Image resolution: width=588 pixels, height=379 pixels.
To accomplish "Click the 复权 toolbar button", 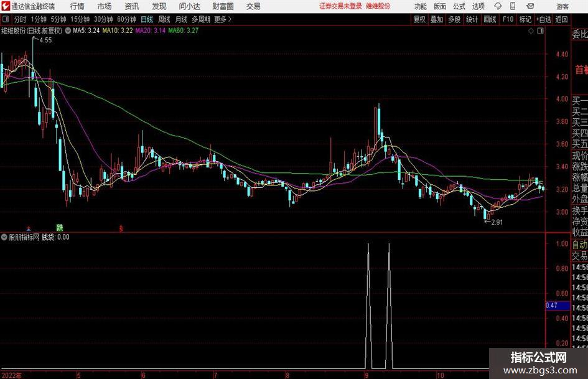I will coord(419,19).
